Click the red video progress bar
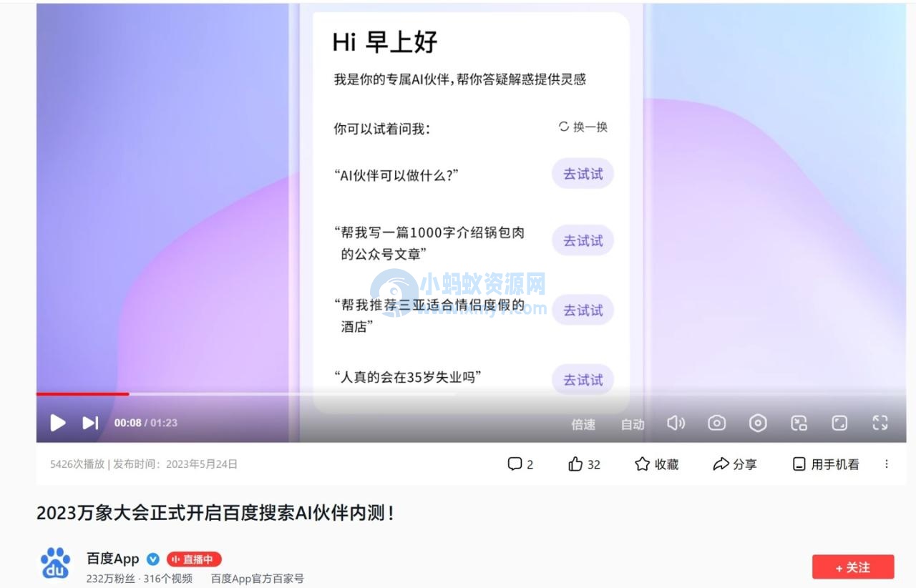916x588 pixels. tap(82, 393)
